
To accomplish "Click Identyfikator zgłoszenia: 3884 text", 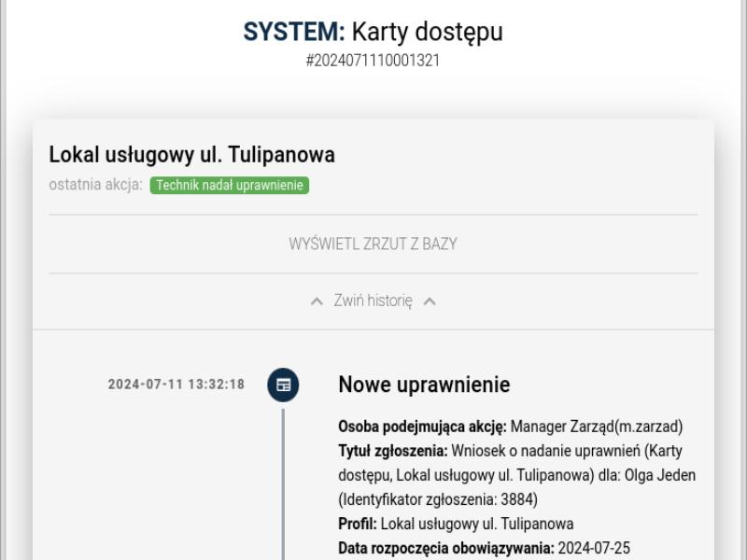I will (x=438, y=499).
